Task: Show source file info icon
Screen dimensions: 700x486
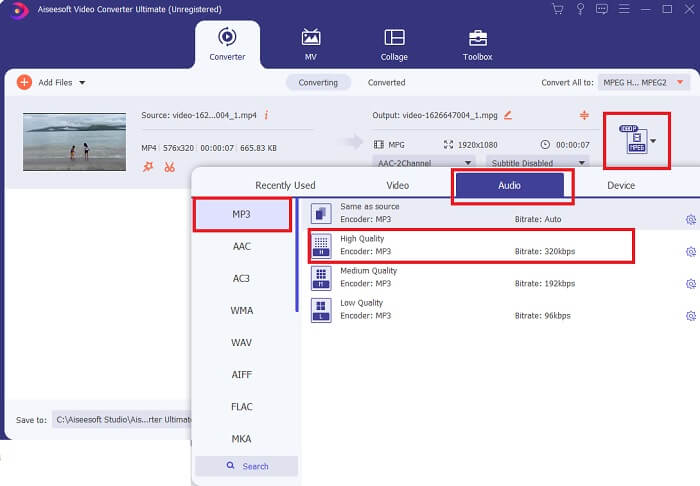Action: (267, 115)
